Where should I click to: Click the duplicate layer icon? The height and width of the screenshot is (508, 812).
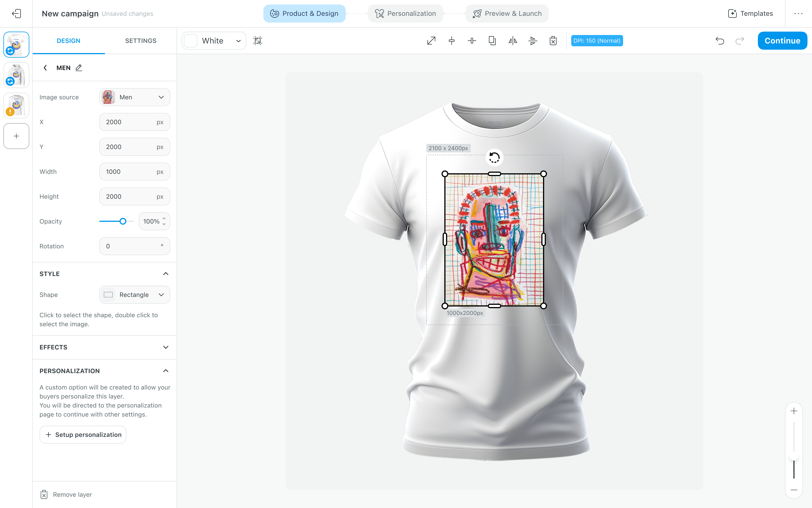[492, 41]
